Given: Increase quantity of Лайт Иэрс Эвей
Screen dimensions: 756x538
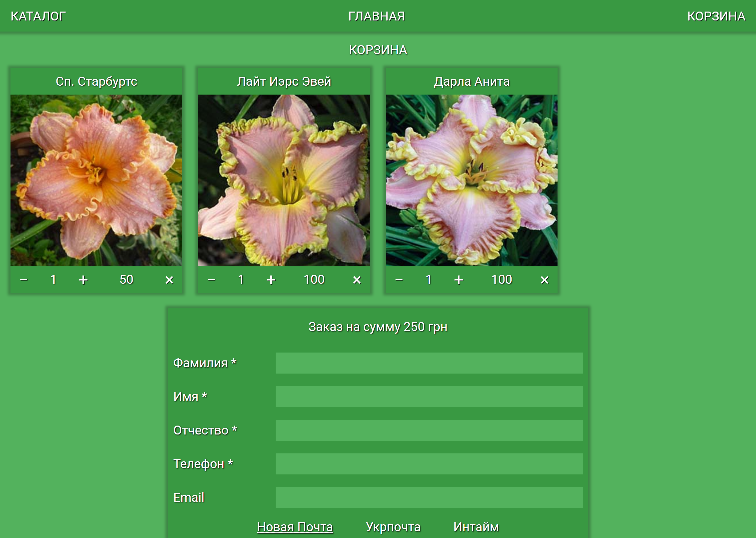Looking at the screenshot, I should [271, 280].
